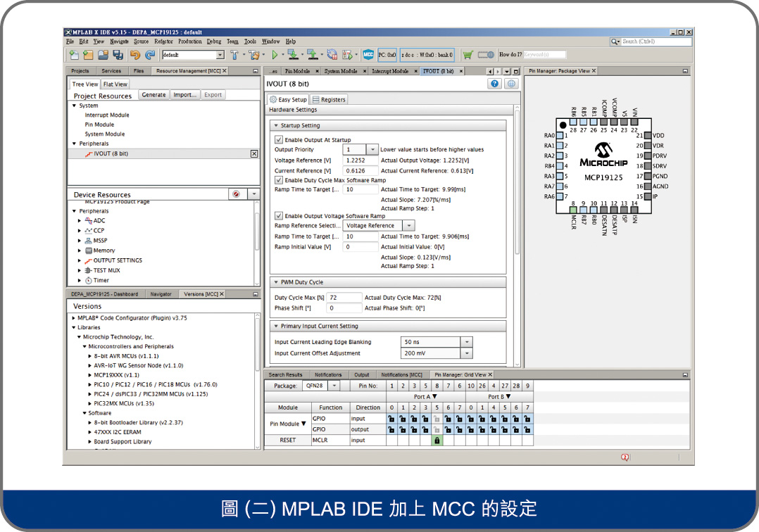The height and width of the screenshot is (532, 759).
Task: Click the Import... button
Action: coord(185,95)
